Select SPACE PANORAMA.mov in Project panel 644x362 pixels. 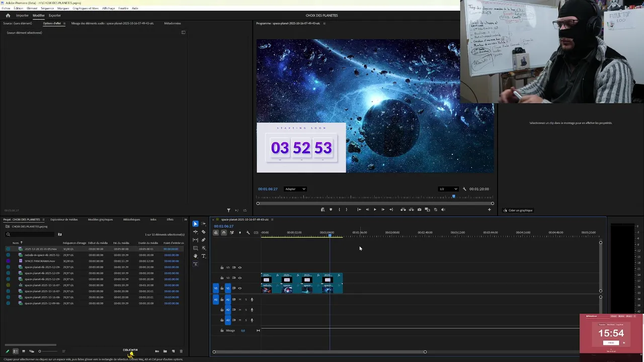40,261
